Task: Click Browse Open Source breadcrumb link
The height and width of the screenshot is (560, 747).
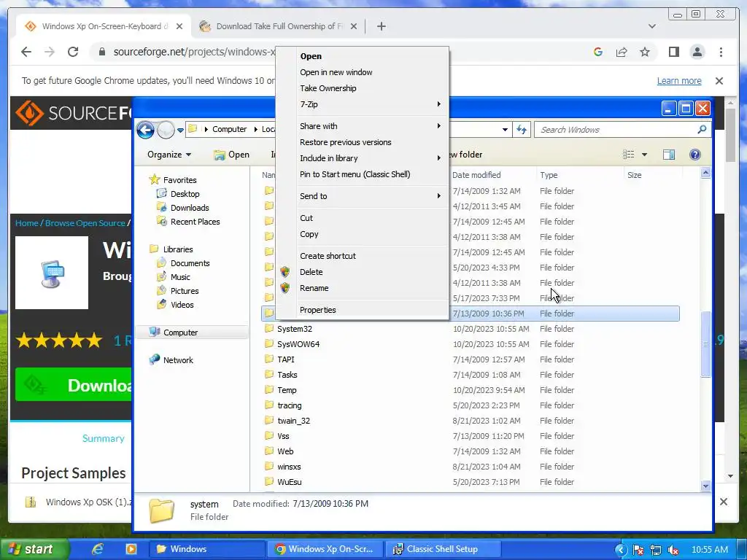Action: point(85,223)
